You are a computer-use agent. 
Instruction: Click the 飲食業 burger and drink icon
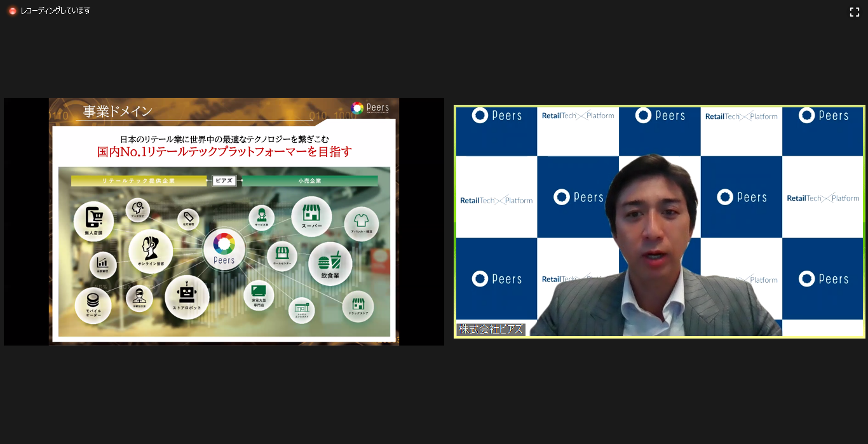pyautogui.click(x=329, y=263)
